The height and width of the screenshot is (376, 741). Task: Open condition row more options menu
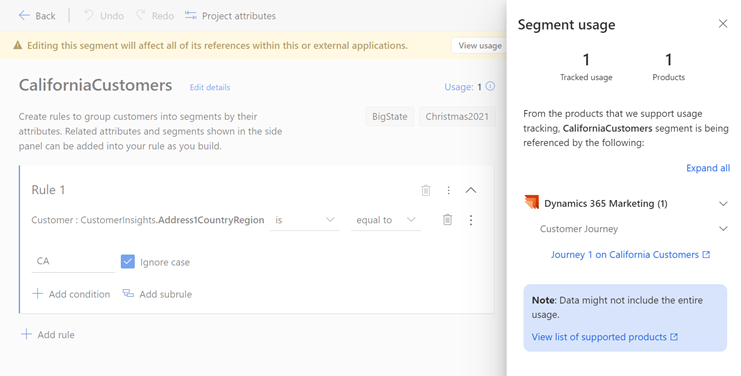[x=471, y=220]
